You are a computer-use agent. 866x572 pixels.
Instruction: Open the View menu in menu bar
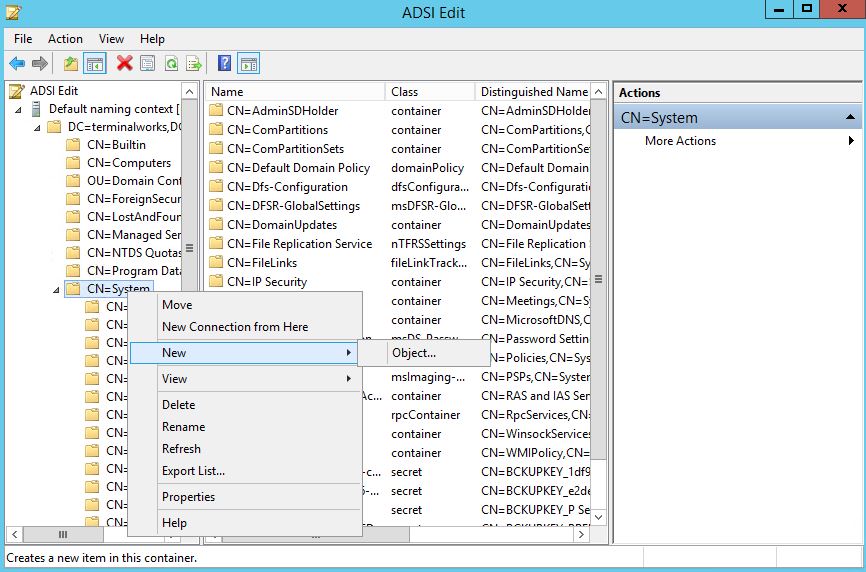111,39
